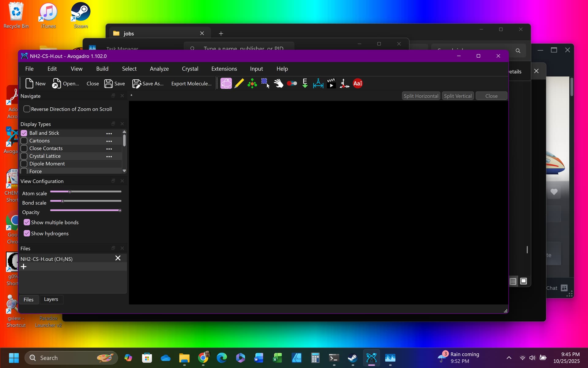588x368 pixels.
Task: Click the Split Horizontal button
Action: [421, 96]
